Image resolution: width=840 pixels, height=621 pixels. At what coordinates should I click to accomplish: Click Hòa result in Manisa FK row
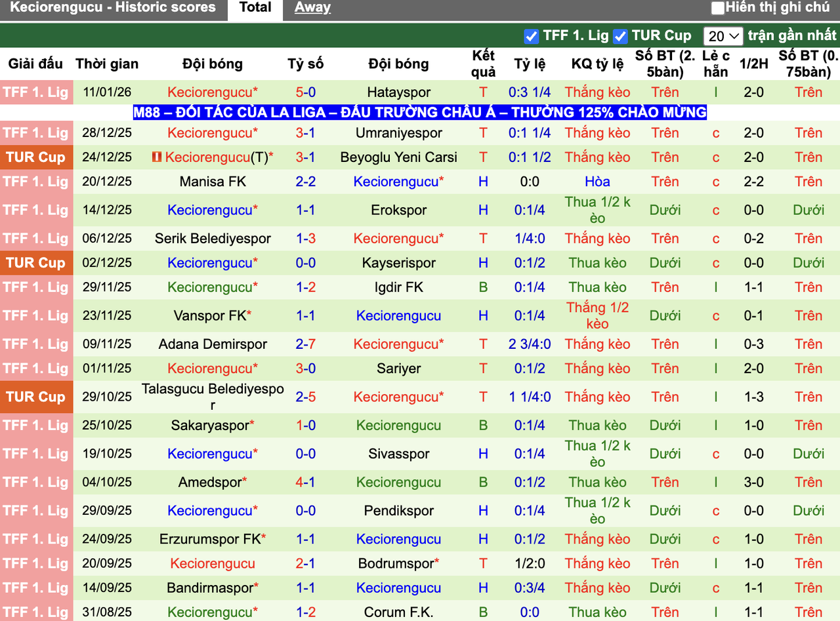[597, 182]
